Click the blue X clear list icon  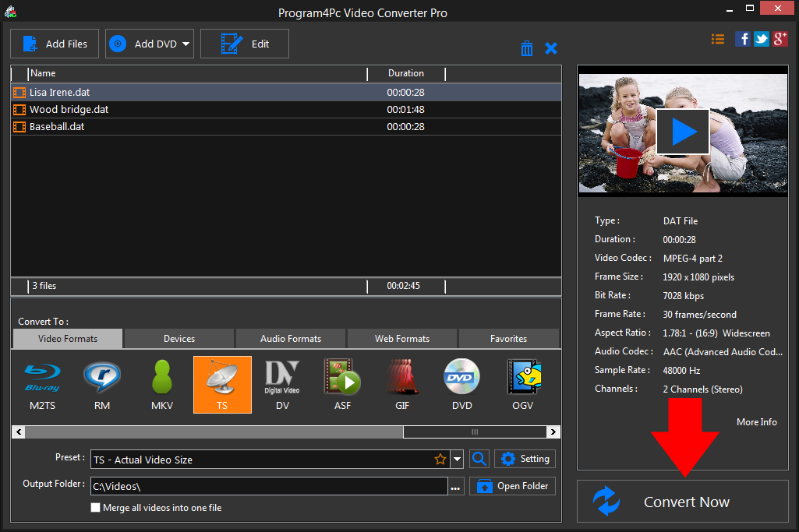[x=551, y=48]
